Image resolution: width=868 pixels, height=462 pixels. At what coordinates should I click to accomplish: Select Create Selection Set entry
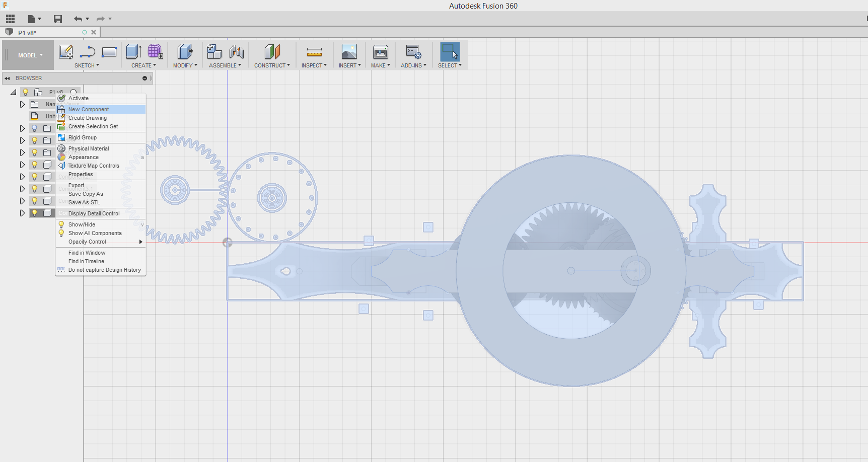click(x=101, y=126)
